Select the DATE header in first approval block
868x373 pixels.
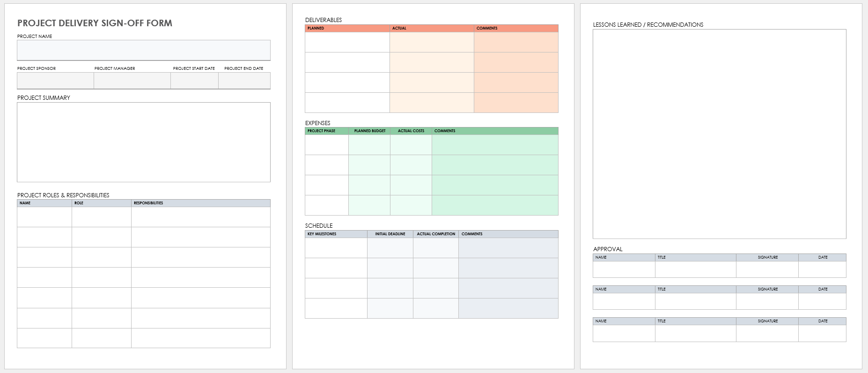pos(823,257)
